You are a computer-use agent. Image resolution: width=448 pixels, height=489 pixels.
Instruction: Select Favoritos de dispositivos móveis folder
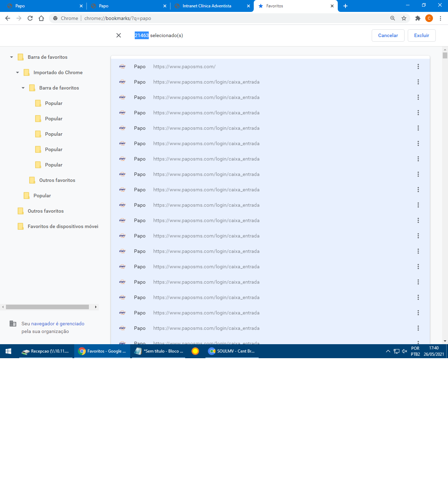(63, 226)
